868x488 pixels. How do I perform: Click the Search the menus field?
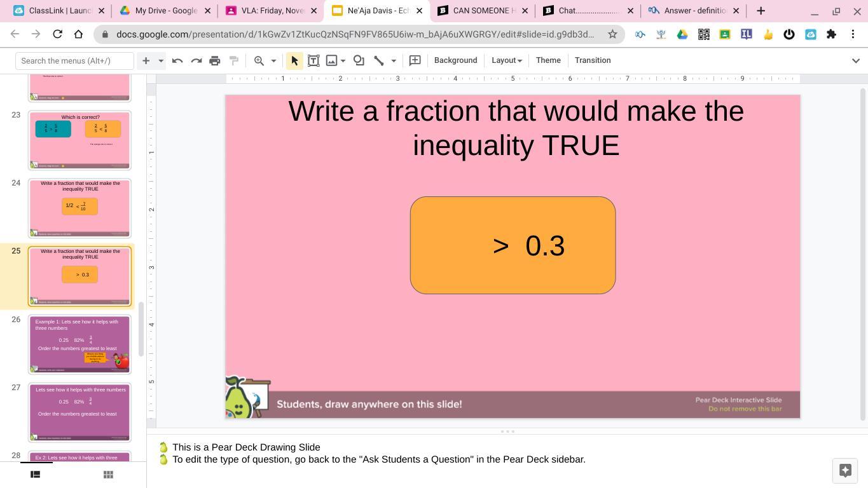pyautogui.click(x=75, y=60)
